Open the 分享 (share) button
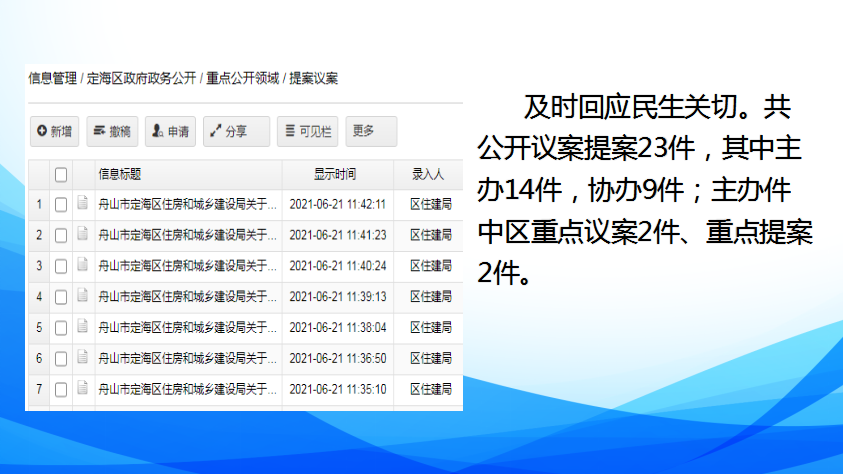 click(235, 131)
